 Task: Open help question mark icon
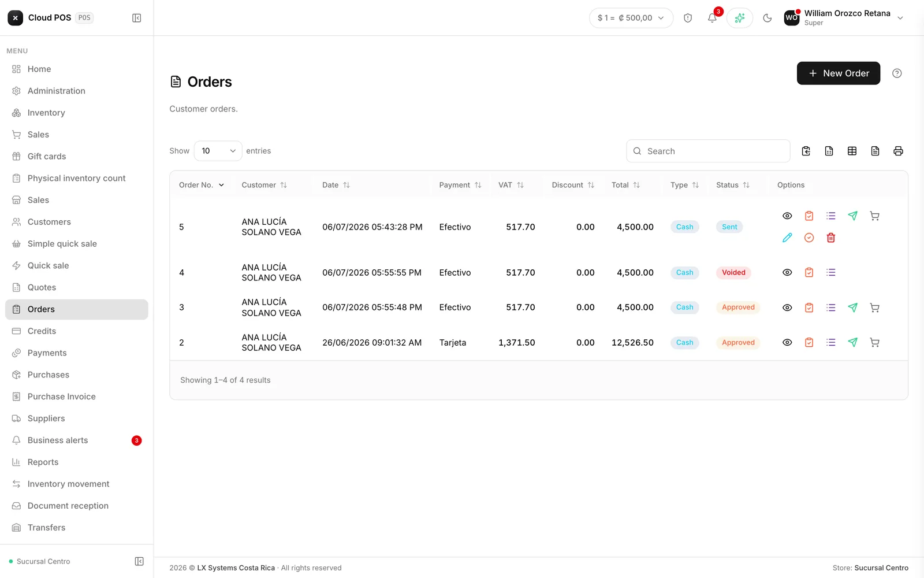pyautogui.click(x=897, y=73)
